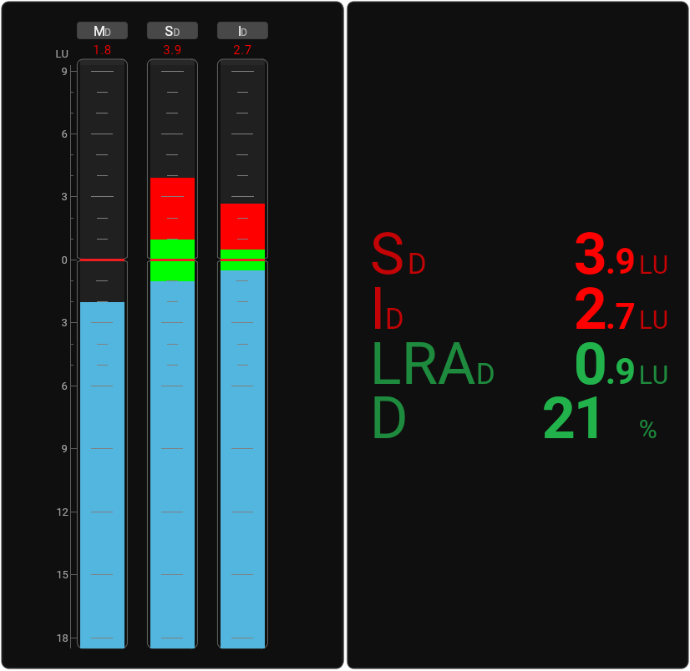Click the 21 % dynamics readout value
This screenshot has height=671, width=690.
573,420
